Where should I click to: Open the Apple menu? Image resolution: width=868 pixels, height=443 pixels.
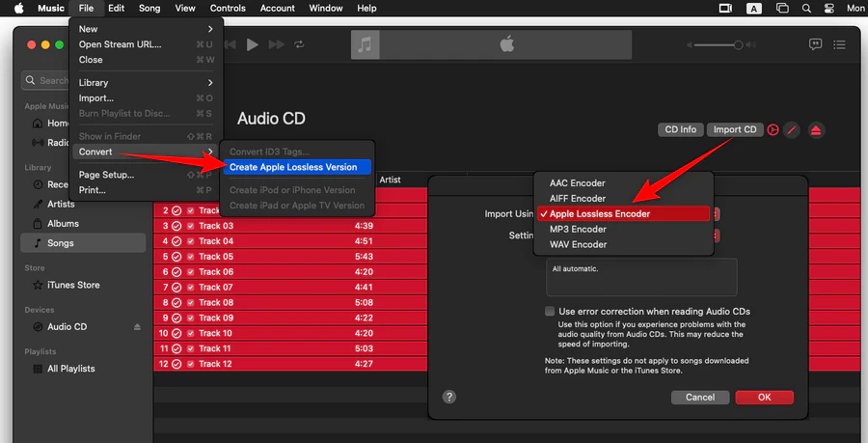coord(19,8)
